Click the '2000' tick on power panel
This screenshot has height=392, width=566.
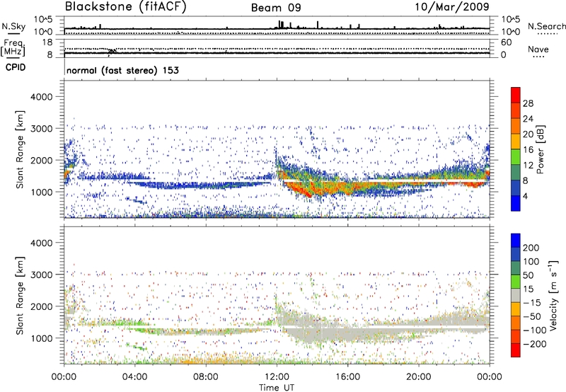pyautogui.click(x=41, y=160)
